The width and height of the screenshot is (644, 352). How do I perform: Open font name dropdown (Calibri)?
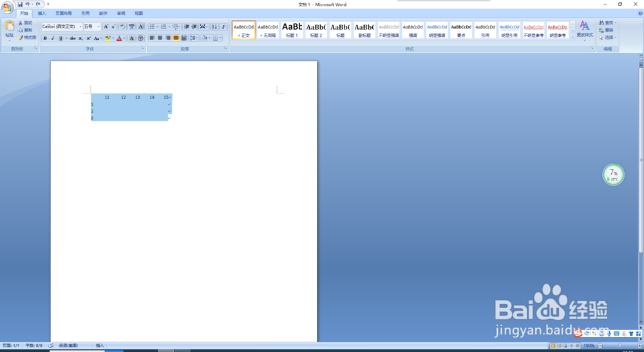80,26
